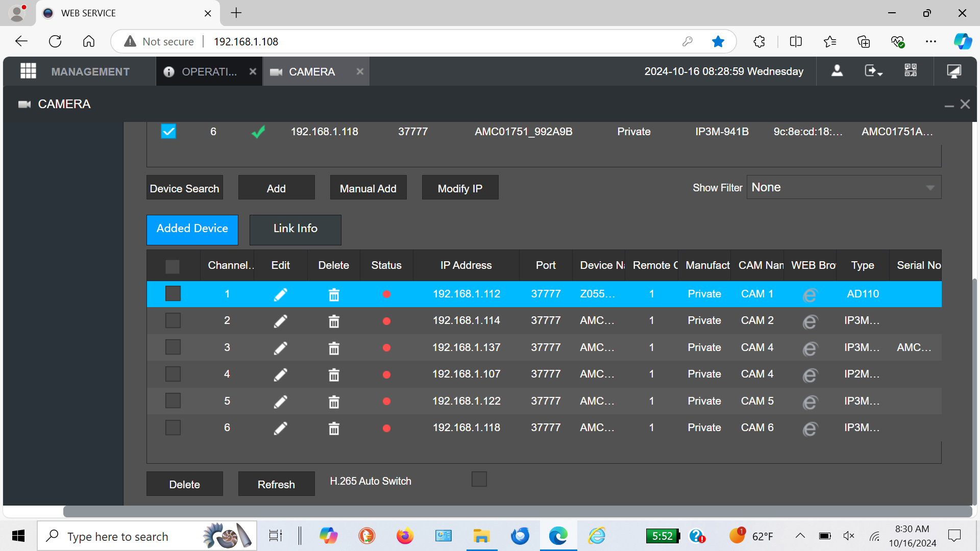Open Edge split screen icon
Viewport: 980px width, 551px height.
pos(796,41)
